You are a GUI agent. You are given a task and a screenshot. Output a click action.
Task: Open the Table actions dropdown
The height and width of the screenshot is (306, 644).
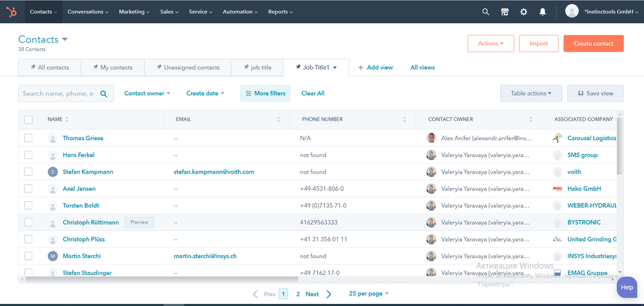coord(531,94)
